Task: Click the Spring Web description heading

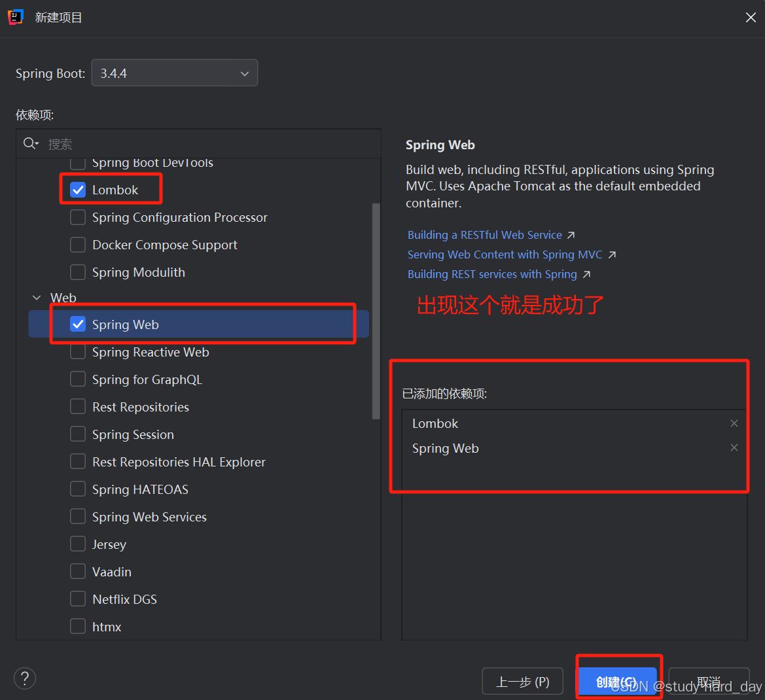Action: point(440,145)
